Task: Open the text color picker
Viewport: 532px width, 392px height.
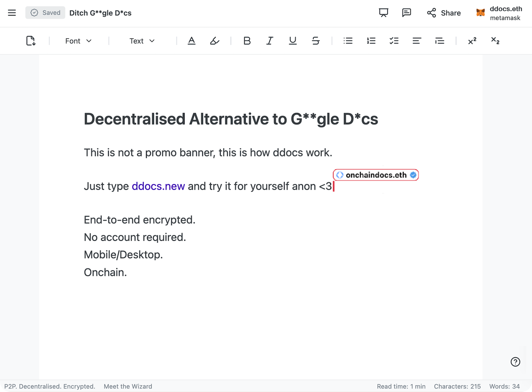Action: (x=191, y=41)
